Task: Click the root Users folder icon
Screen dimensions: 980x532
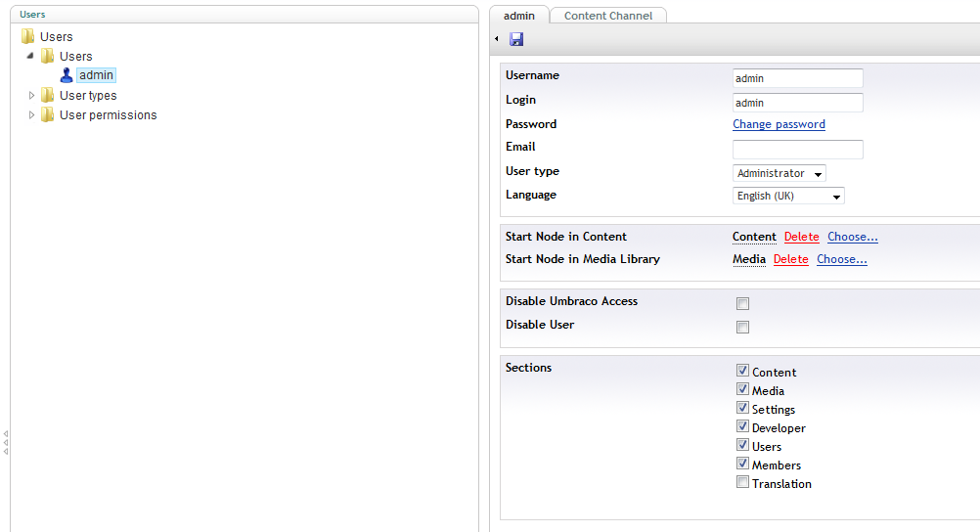Action: [x=27, y=36]
